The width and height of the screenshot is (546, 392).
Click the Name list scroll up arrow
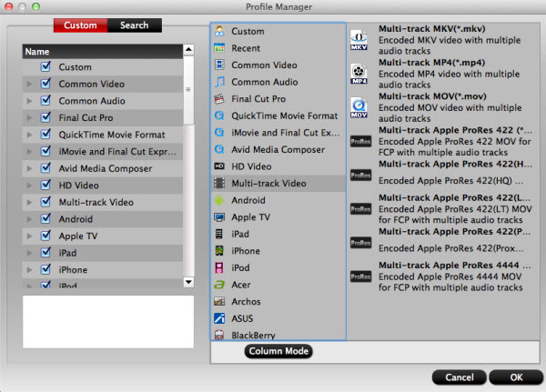[188, 49]
